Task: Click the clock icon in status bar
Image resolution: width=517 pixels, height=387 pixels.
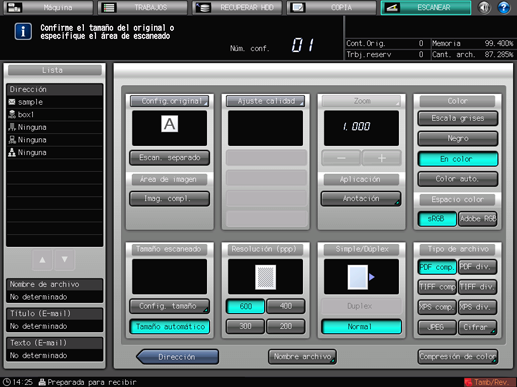Action: pos(6,382)
